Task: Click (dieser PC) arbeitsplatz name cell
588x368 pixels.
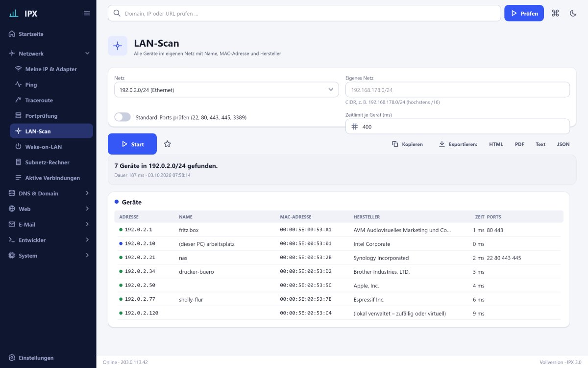Action: point(207,244)
